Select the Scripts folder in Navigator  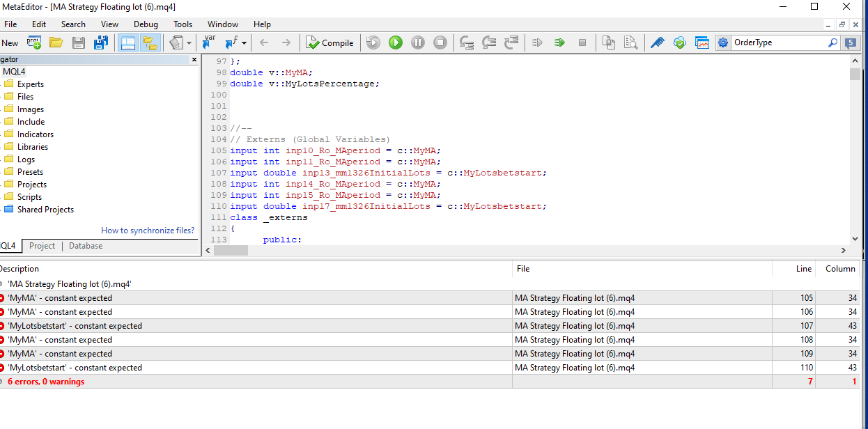(29, 197)
